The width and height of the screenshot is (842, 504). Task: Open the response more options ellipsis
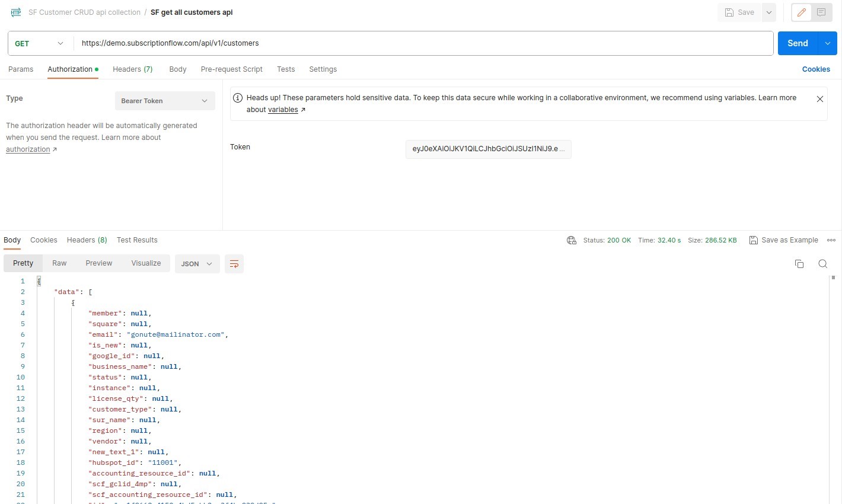[831, 240]
